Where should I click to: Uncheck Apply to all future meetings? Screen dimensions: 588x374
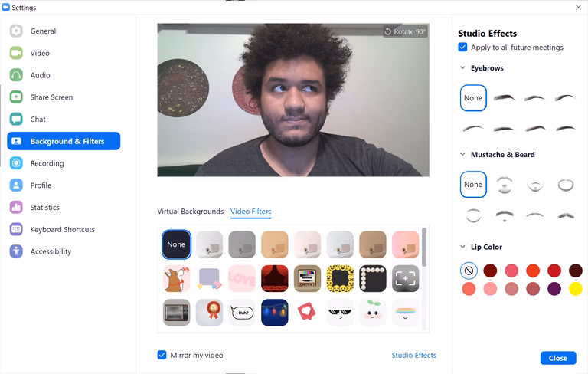pos(462,48)
